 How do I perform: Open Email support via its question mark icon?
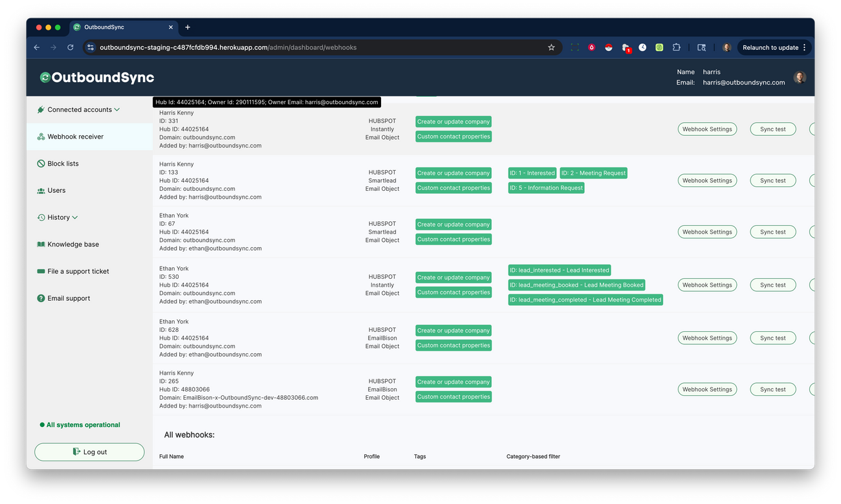point(41,298)
